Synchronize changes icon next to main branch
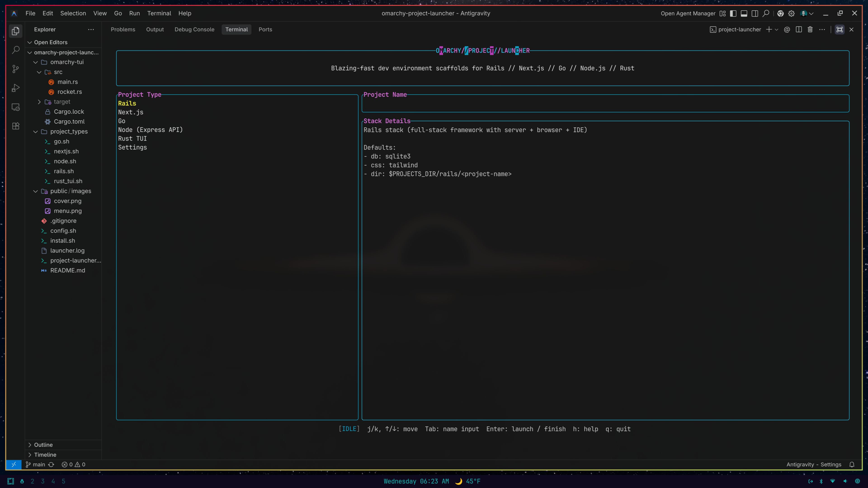Screen dimensions: 868x488 coord(51,465)
